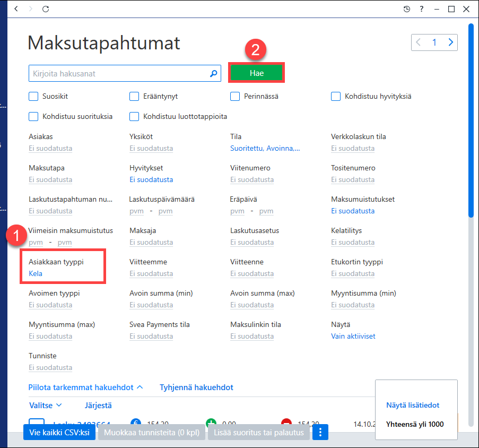The width and height of the screenshot is (479, 448).
Task: Open the Tositenumero filter
Action: 353,179
